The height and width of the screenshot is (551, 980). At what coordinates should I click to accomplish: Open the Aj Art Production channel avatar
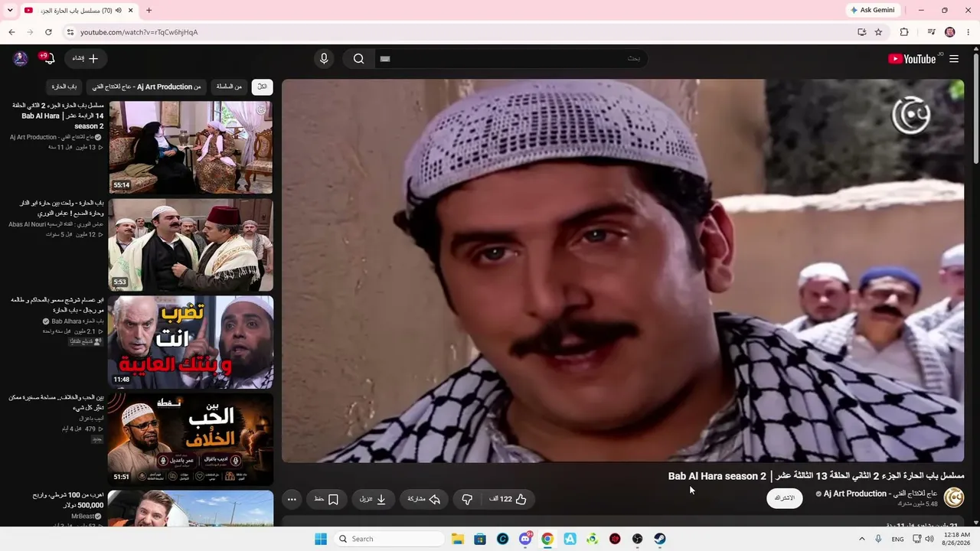954,498
